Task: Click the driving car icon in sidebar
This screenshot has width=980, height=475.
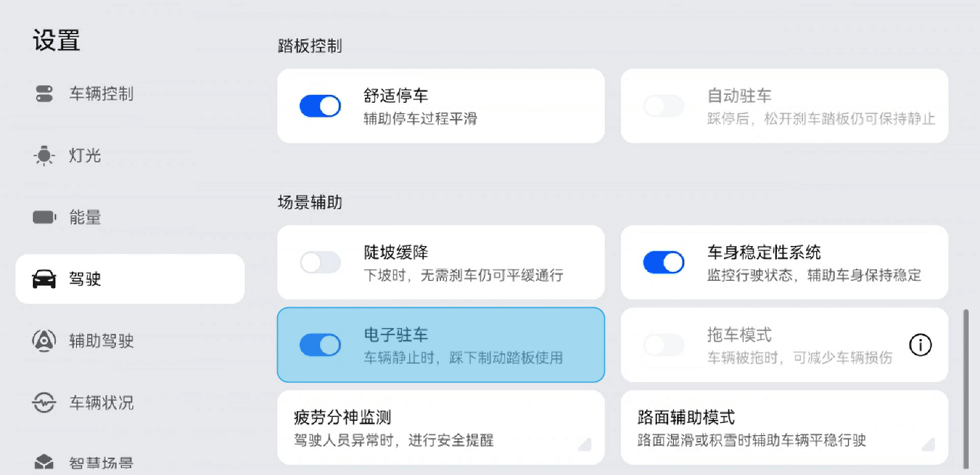Action: click(44, 279)
